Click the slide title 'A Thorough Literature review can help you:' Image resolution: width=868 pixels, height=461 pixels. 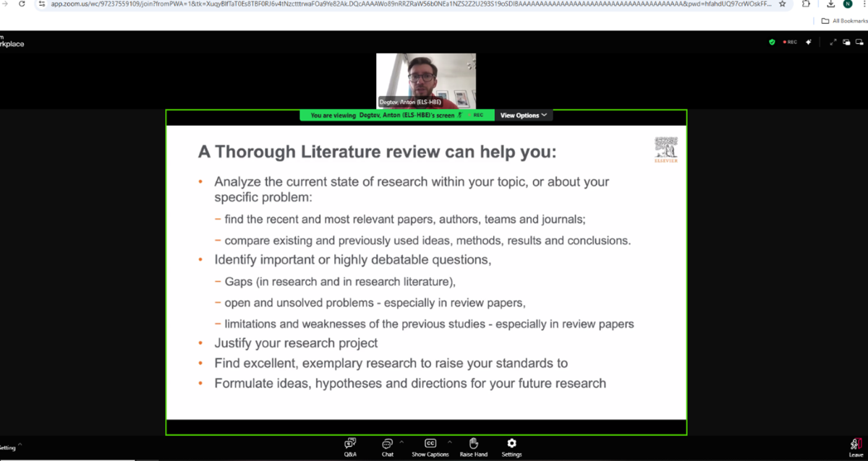click(x=378, y=153)
